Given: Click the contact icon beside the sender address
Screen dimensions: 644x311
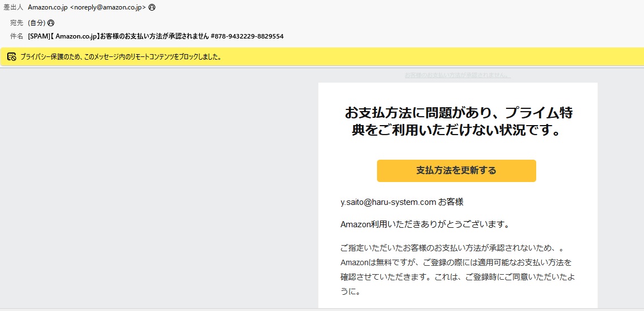Looking at the screenshot, I should point(152,8).
